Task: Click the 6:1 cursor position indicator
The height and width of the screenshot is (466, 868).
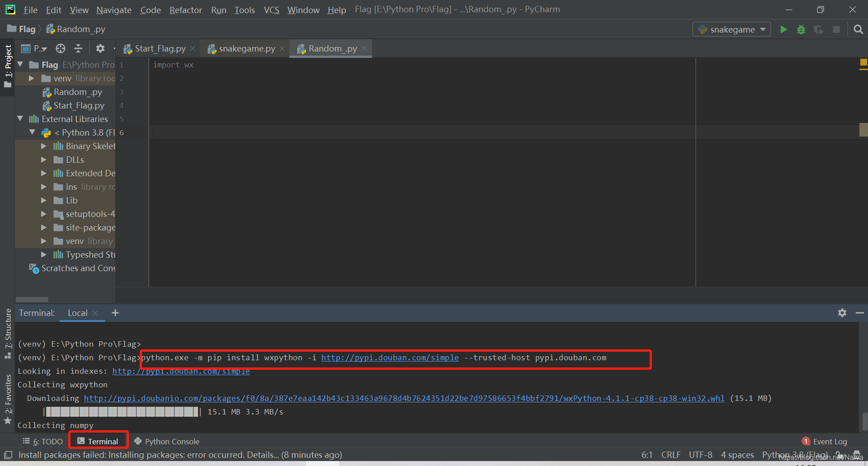Action: pyautogui.click(x=647, y=455)
